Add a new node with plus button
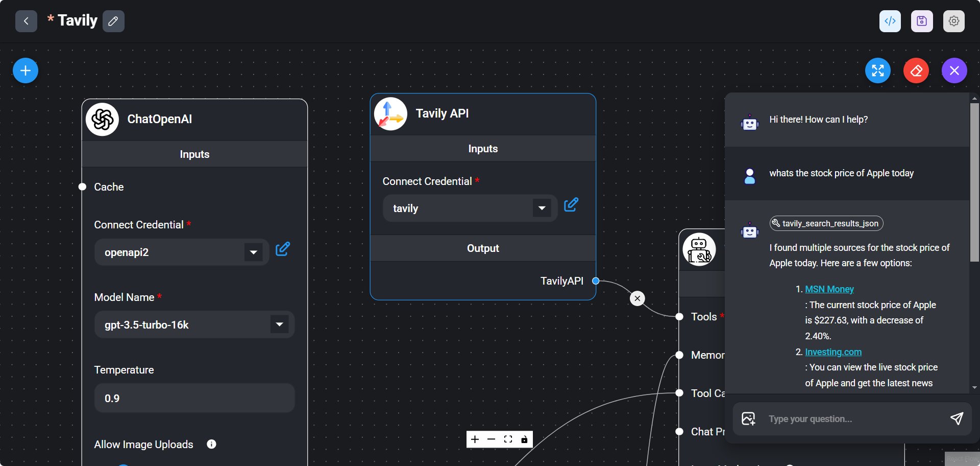The width and height of the screenshot is (980, 466). click(26, 71)
